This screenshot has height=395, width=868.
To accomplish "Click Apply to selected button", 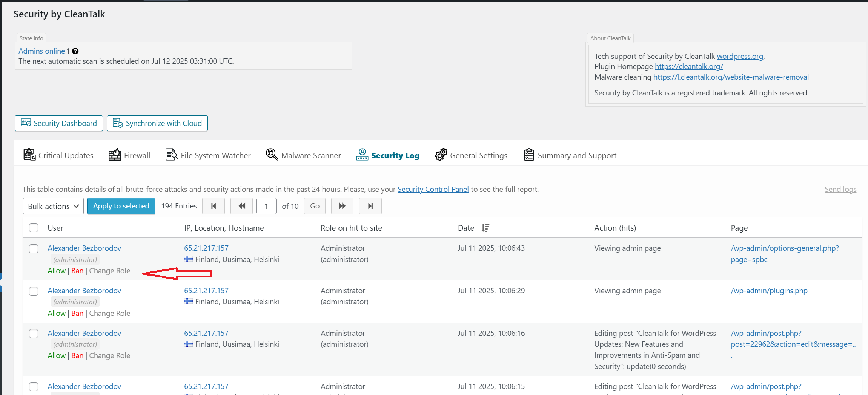I will coord(121,206).
